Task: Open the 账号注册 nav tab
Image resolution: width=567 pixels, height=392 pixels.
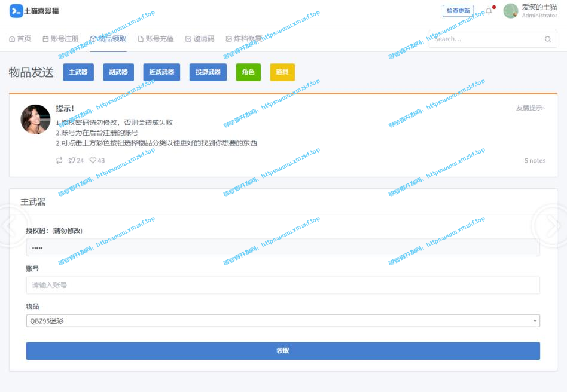Action: coord(60,39)
